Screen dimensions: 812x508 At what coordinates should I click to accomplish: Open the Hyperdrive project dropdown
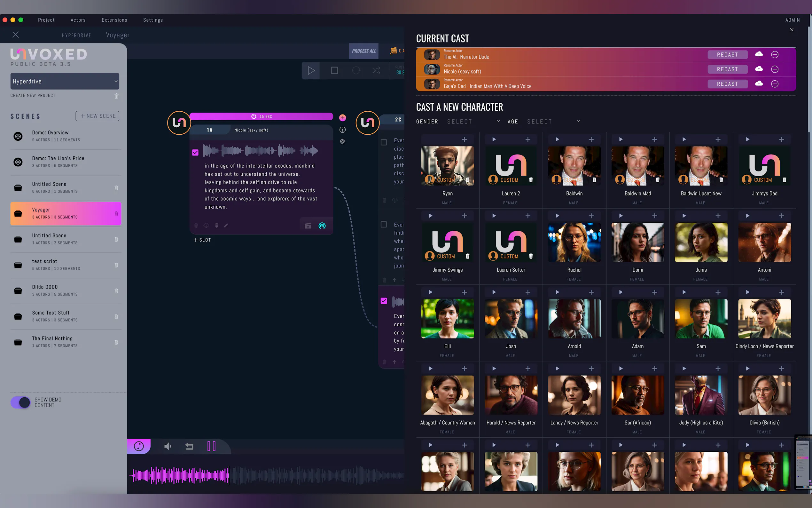pyautogui.click(x=65, y=81)
